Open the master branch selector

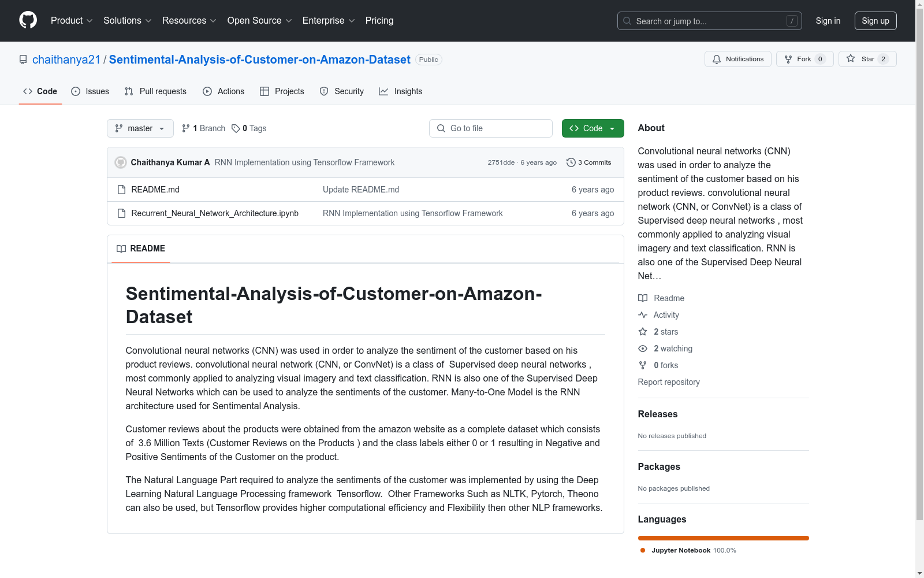(x=140, y=128)
